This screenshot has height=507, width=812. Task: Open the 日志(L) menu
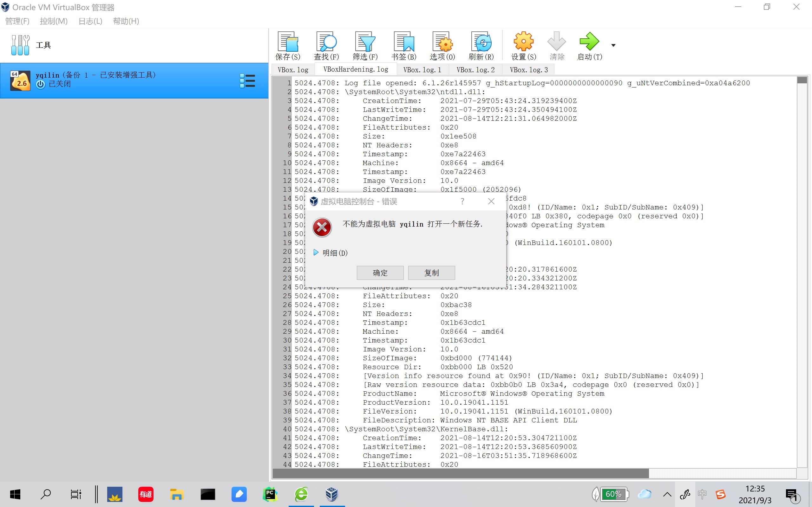coord(90,21)
